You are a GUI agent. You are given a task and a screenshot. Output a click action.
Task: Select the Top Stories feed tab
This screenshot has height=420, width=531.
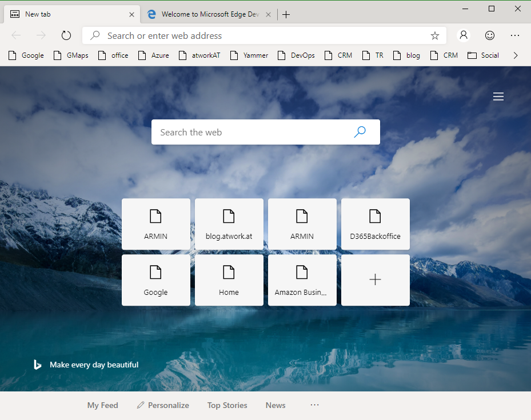click(227, 405)
